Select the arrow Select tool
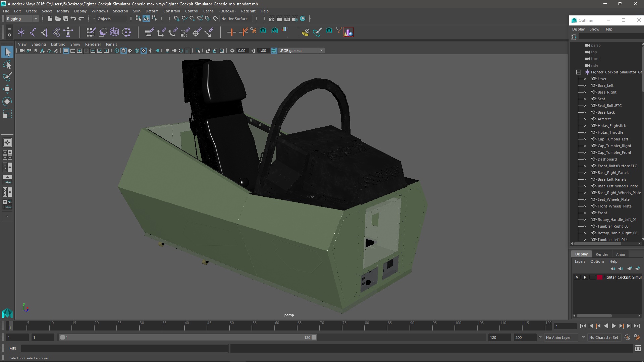 (7, 52)
